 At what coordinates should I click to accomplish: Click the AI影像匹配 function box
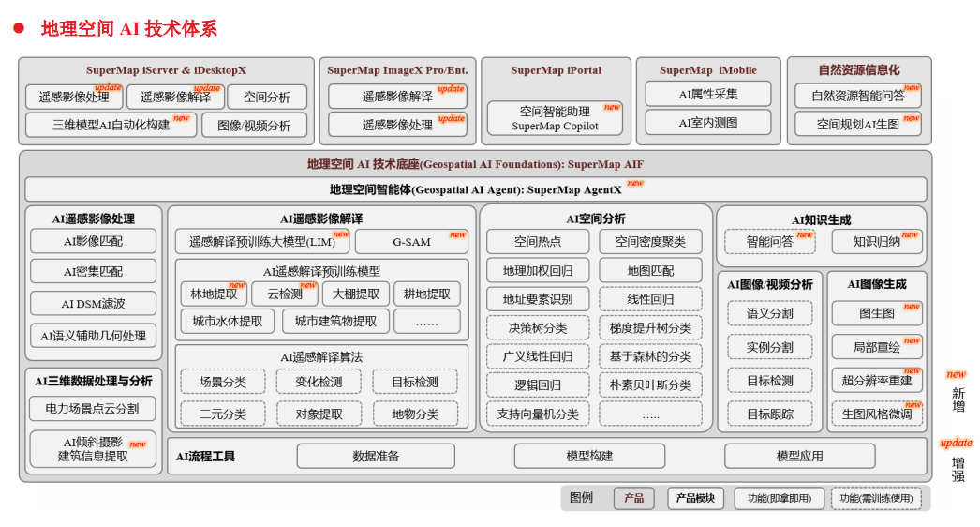(93, 241)
